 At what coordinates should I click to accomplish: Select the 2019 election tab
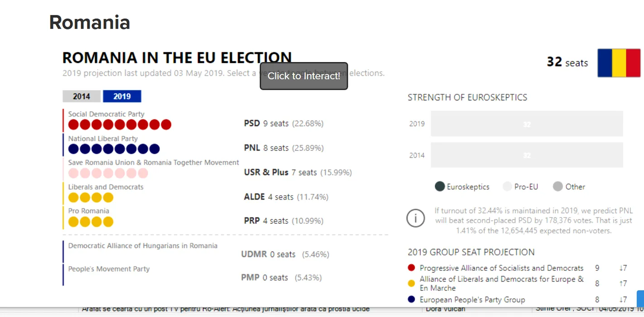[x=122, y=96]
